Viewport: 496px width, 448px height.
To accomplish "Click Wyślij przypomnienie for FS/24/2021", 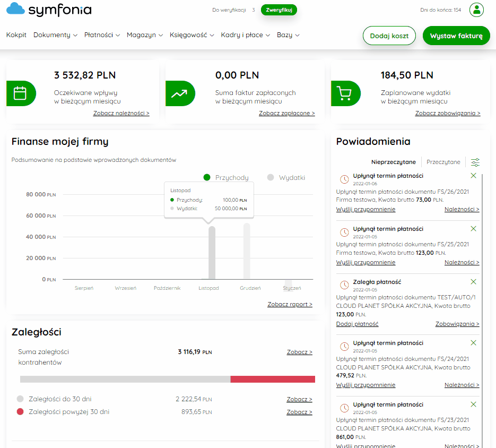I will point(366,385).
